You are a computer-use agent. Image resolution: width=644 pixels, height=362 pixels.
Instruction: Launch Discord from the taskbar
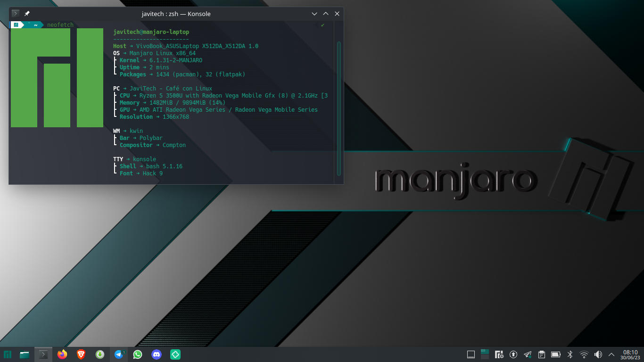click(x=157, y=354)
